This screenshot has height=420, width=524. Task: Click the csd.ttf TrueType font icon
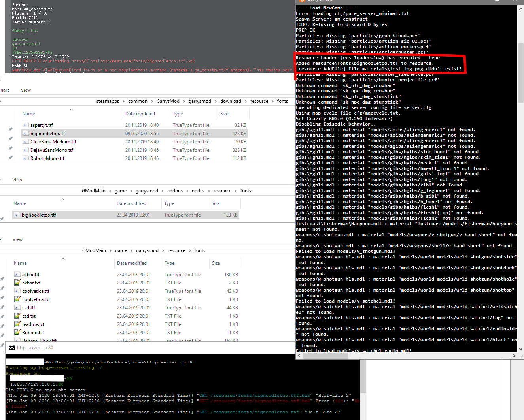click(17, 307)
